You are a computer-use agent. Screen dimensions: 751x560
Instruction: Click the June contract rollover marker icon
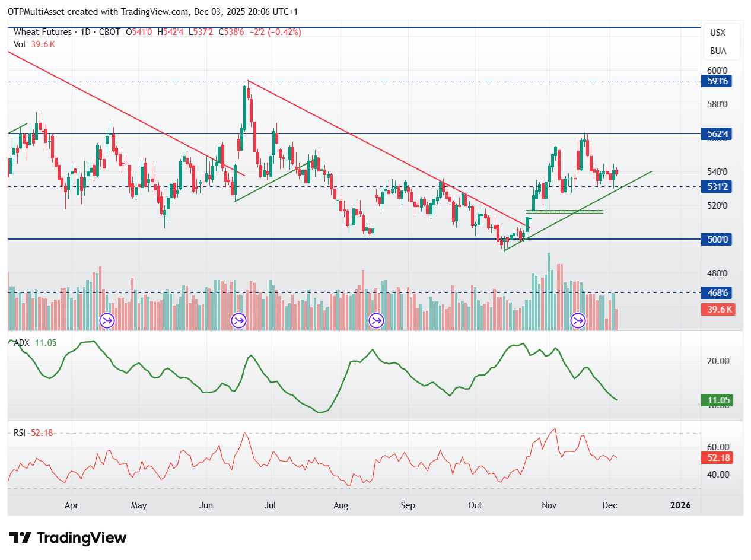click(238, 321)
